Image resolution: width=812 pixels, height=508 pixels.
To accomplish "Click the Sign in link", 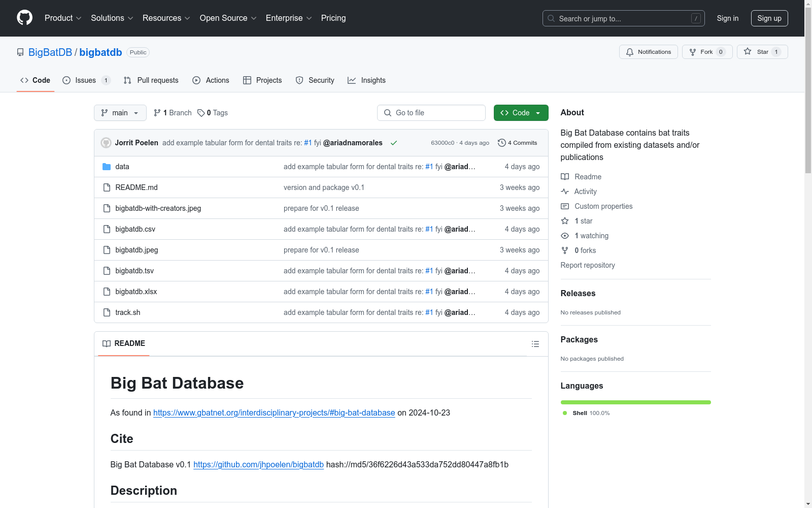I will [x=727, y=18].
